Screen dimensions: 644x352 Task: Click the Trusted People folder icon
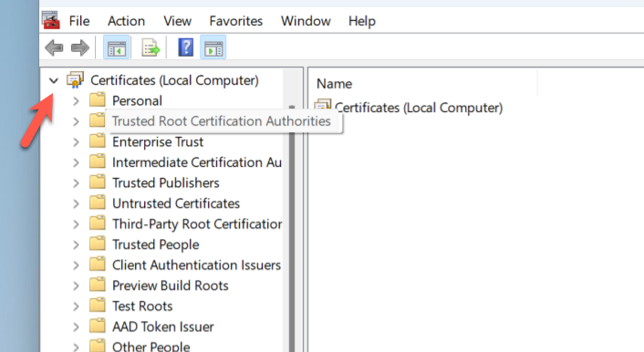[98, 243]
